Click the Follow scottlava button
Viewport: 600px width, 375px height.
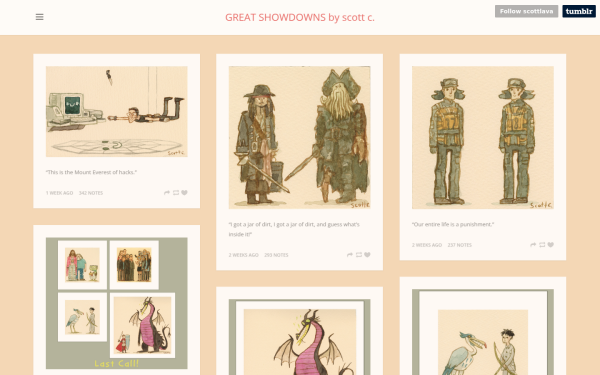coord(526,11)
